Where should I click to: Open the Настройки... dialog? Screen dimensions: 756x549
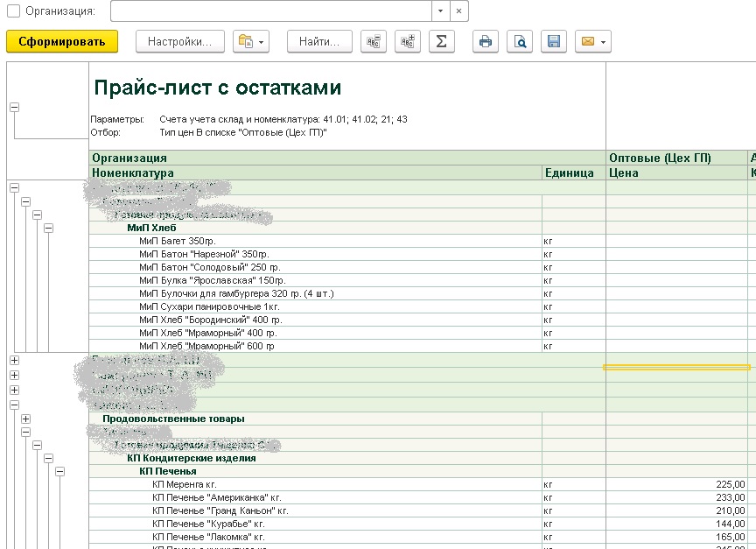pos(180,41)
